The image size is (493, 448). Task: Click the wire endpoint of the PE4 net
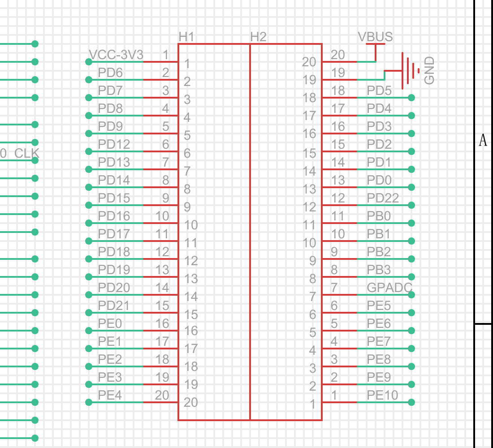89,402
